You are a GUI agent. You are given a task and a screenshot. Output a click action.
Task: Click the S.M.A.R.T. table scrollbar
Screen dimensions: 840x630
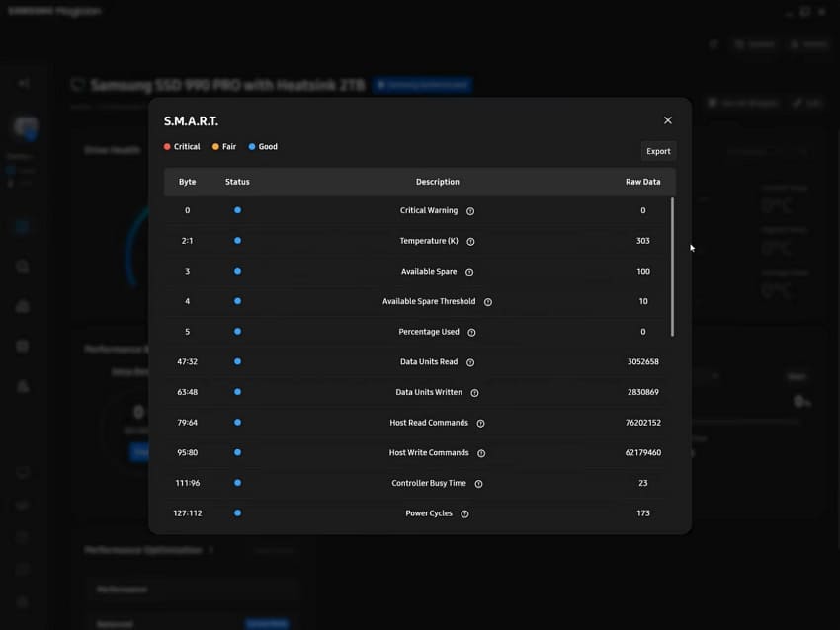[672, 267]
